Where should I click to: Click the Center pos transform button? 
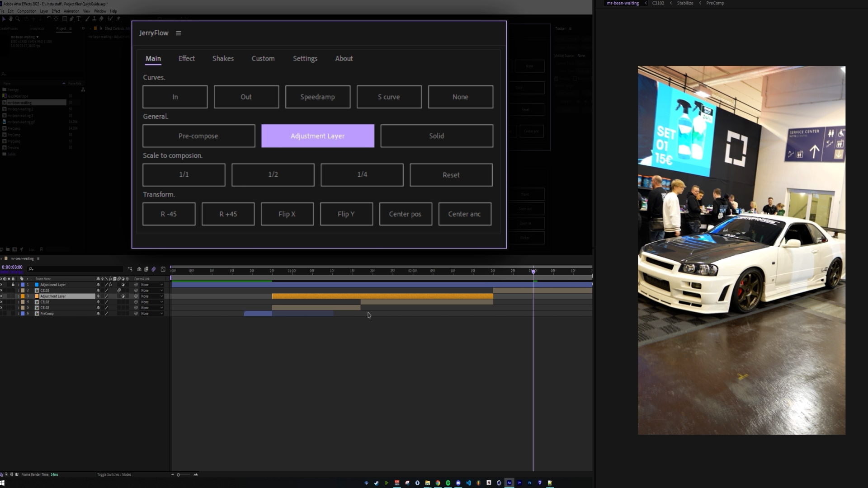pyautogui.click(x=406, y=213)
